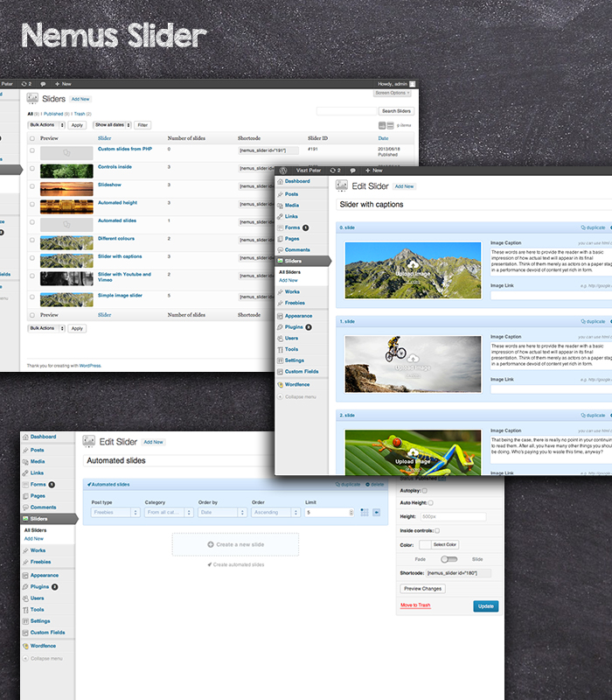This screenshot has width=612, height=700.
Task: Tick the checkbox for the Simple image slider row
Action: point(32,297)
